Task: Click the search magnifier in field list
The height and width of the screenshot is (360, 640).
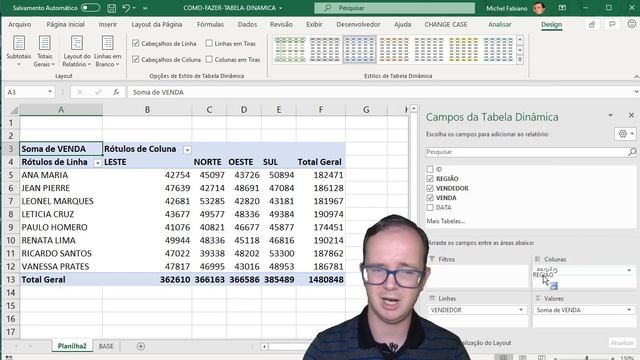Action: (x=632, y=152)
